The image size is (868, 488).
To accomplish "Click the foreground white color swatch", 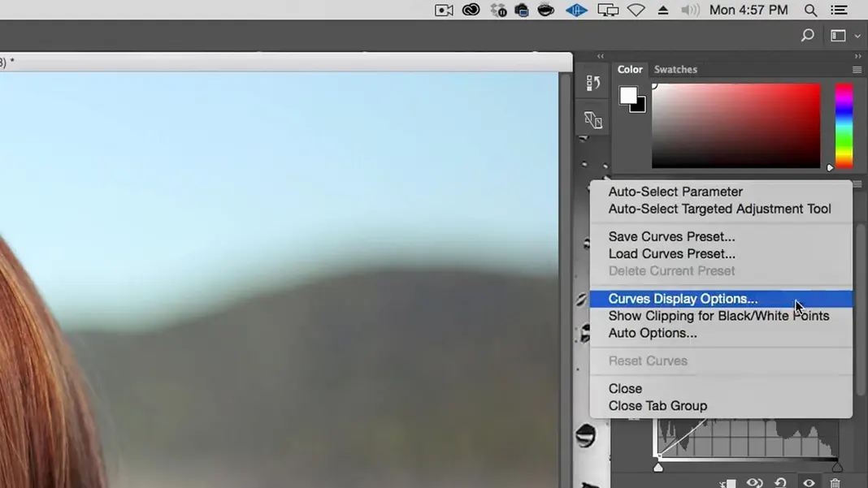I will [x=627, y=95].
